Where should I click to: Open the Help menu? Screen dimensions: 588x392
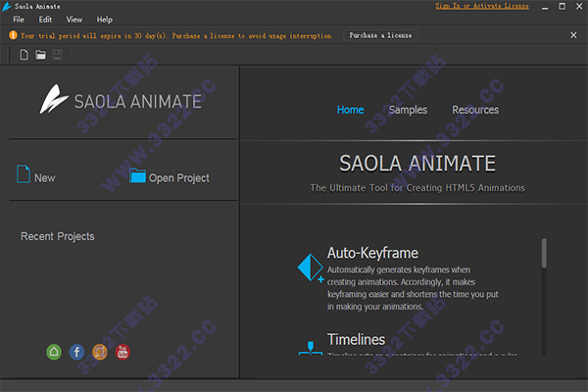[x=104, y=20]
